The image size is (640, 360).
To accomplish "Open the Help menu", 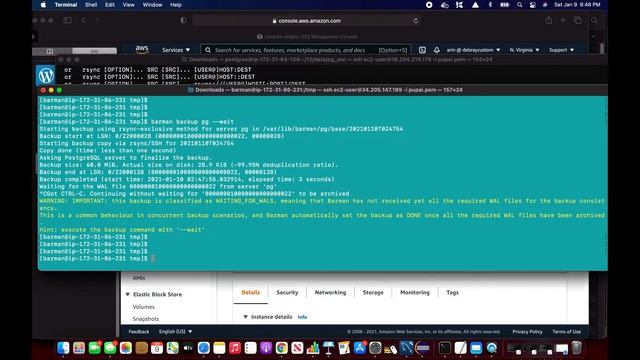I will click(176, 5).
